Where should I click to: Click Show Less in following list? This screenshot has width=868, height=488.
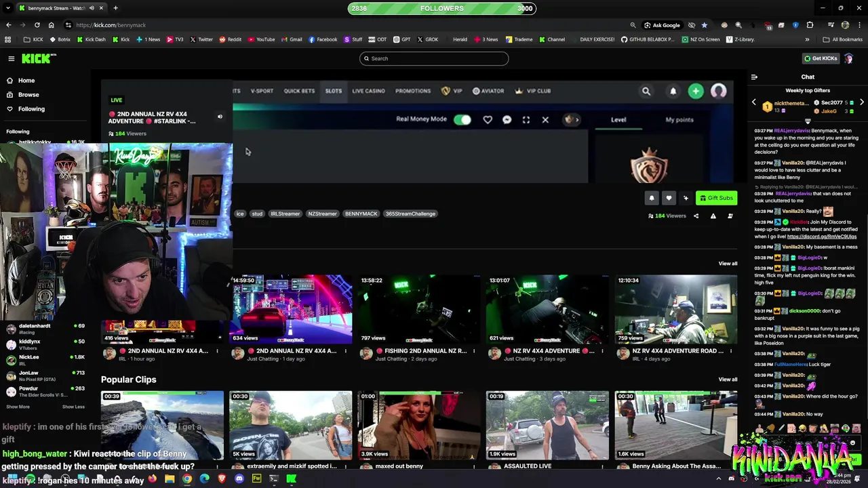pos(73,407)
